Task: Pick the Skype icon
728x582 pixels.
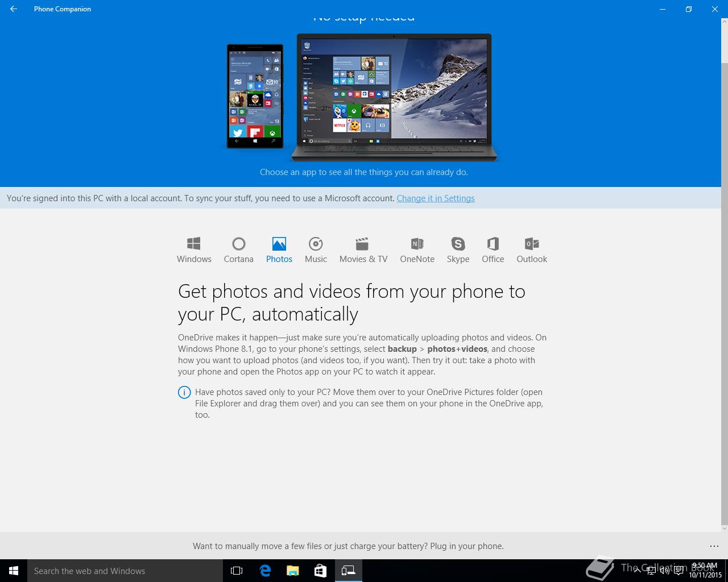Action: 458,244
